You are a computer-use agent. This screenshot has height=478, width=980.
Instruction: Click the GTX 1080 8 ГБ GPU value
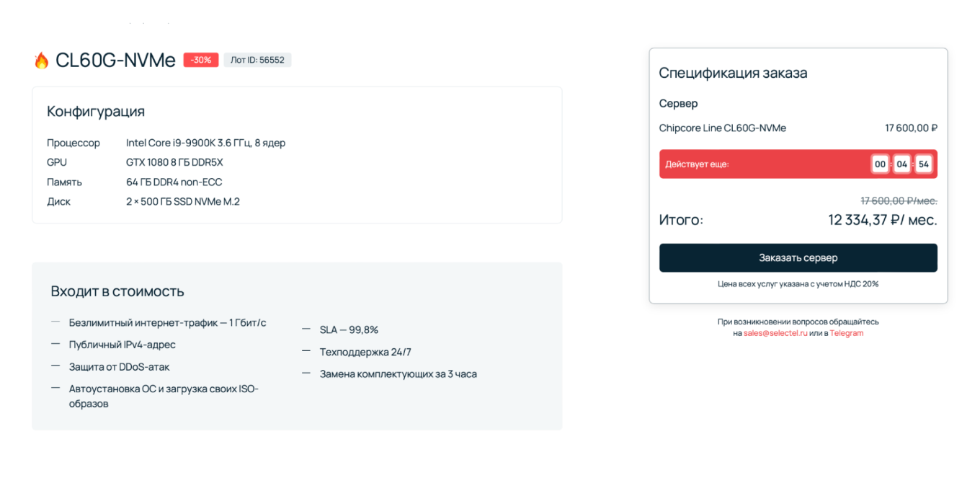pyautogui.click(x=174, y=162)
